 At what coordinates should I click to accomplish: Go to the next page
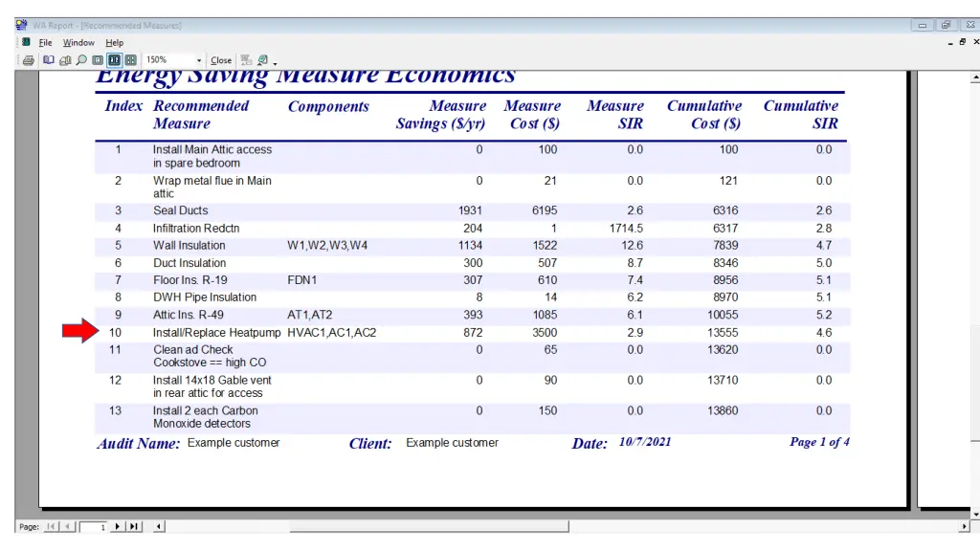coord(117,527)
